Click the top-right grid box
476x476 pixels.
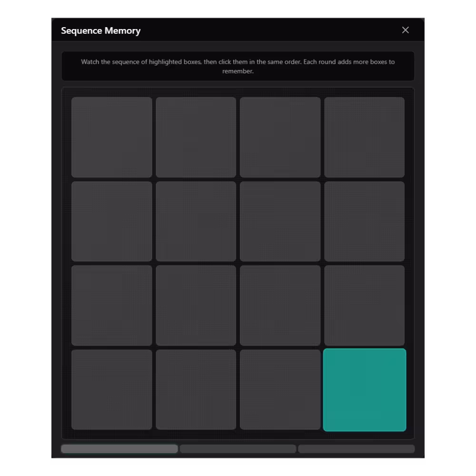click(365, 137)
